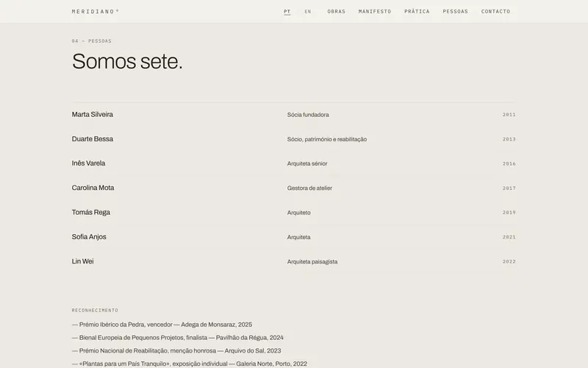Image resolution: width=588 pixels, height=368 pixels.
Task: Switch language to PT
Action: [x=287, y=12]
